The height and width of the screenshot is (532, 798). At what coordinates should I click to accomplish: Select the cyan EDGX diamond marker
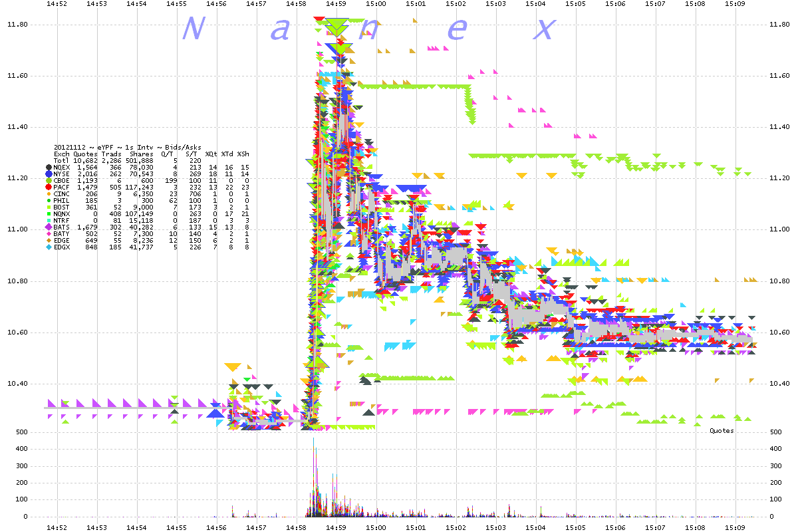coord(49,247)
